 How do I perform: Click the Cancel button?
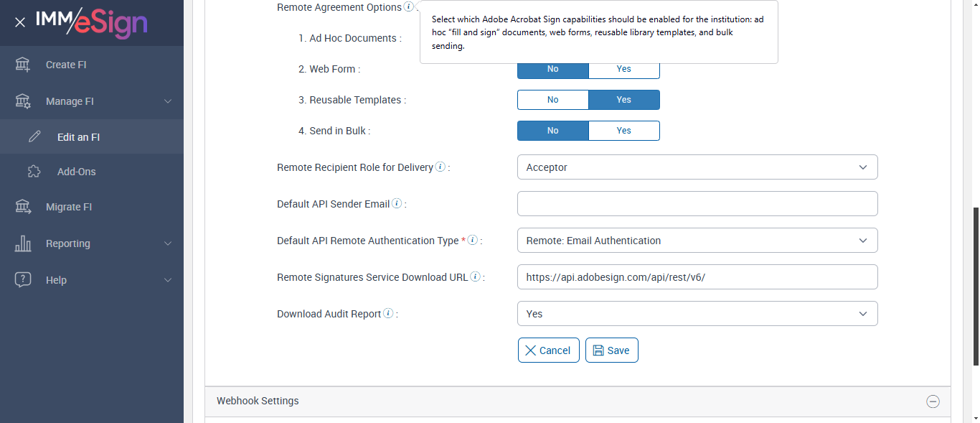(x=548, y=350)
